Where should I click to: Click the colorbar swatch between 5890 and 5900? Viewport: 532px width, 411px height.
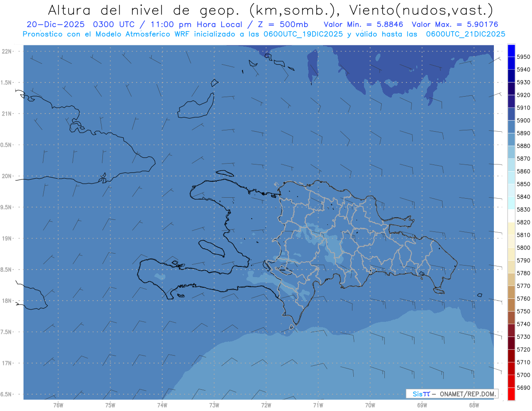(511, 127)
